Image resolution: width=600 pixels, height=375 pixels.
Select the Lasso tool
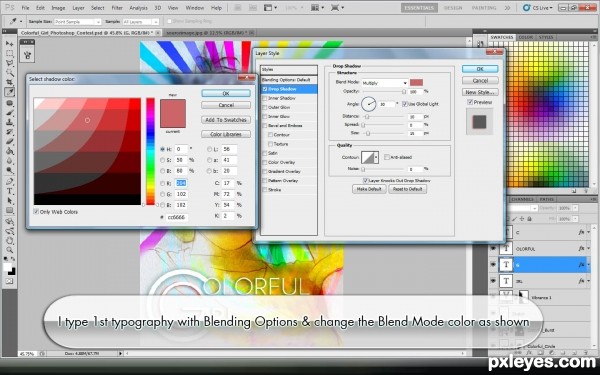[x=9, y=63]
